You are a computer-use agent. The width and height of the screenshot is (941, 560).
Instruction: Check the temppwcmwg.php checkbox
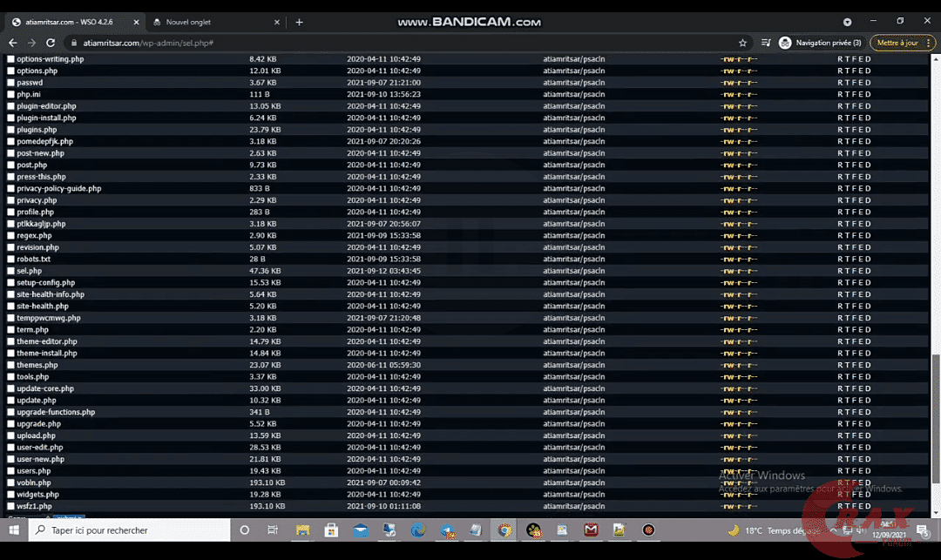[10, 318]
